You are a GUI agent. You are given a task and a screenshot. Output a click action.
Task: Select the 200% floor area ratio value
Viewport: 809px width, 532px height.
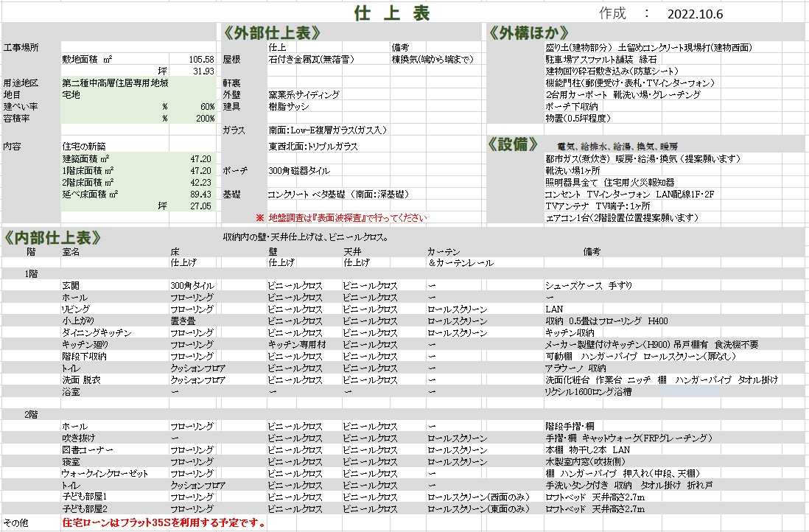[205, 119]
